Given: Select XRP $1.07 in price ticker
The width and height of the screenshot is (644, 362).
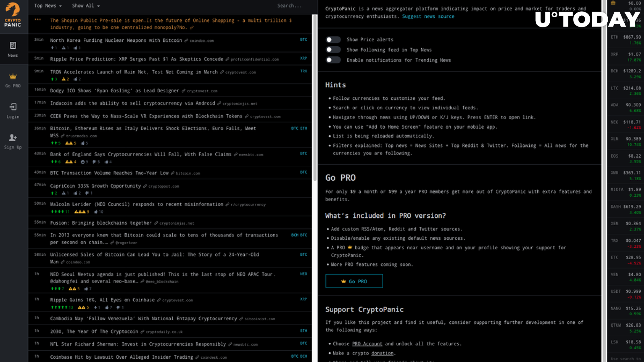Looking at the screenshot, I should click(x=625, y=57).
